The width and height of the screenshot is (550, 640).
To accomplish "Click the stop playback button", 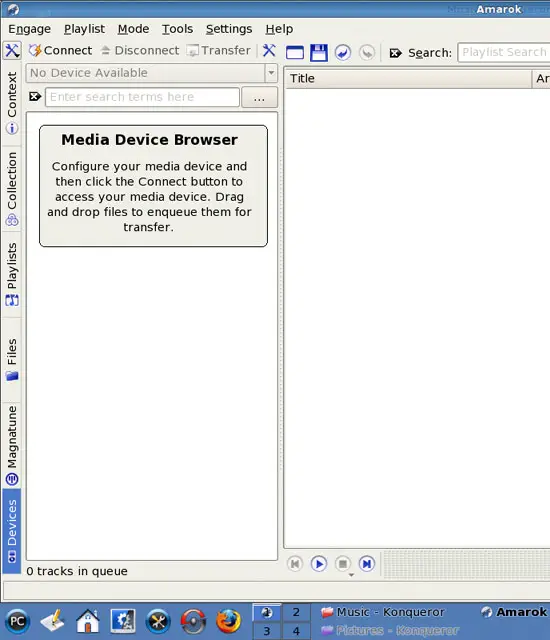I will tap(343, 564).
